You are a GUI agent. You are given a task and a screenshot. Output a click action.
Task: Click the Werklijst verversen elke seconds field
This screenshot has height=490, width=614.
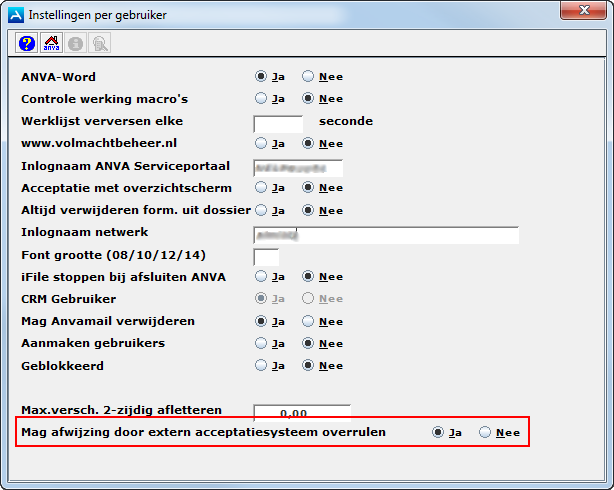coord(278,122)
